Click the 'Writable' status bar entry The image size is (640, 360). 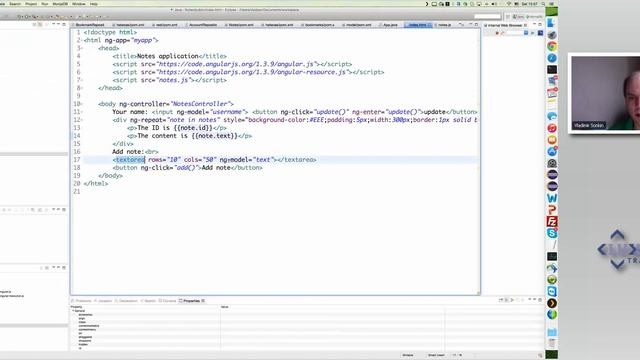point(408,355)
